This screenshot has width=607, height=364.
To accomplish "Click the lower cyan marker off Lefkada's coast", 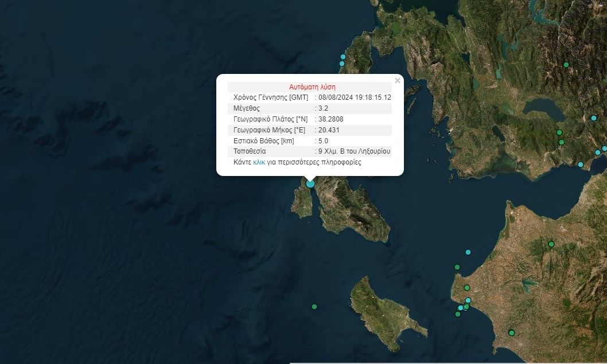I will click(342, 64).
